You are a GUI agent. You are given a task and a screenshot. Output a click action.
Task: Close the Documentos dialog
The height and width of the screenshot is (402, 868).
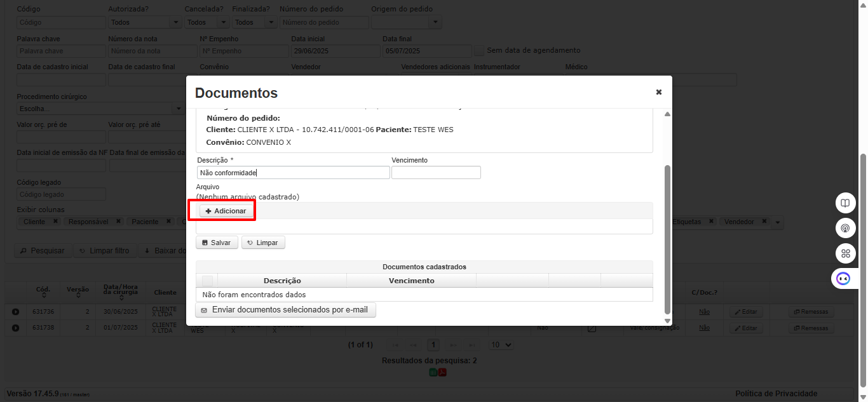coord(659,92)
